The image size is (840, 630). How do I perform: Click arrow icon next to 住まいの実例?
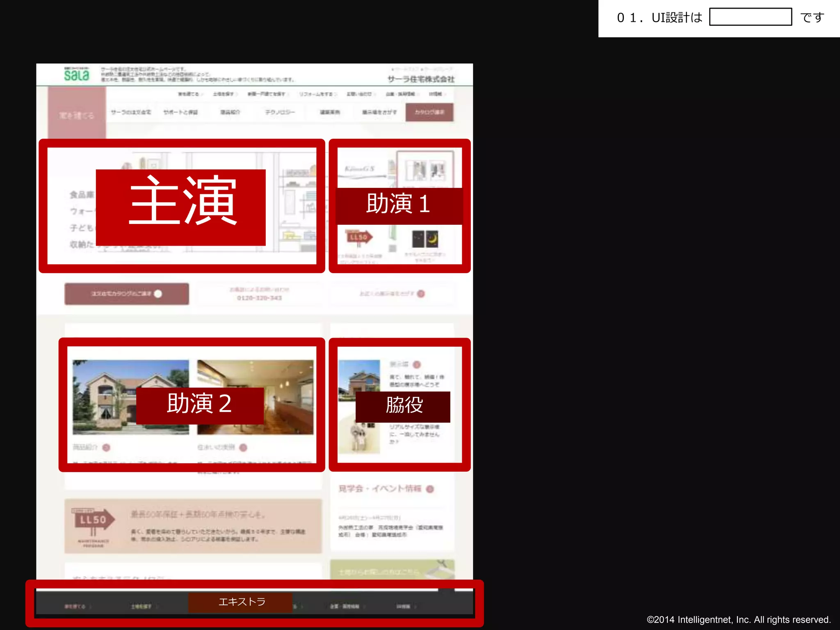pos(243,447)
